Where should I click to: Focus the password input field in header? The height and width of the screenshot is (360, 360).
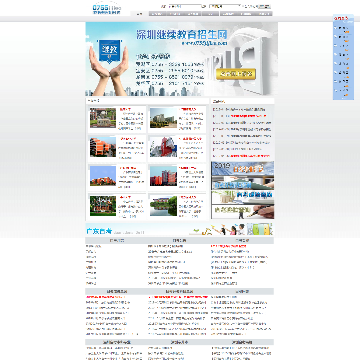[x=224, y=6]
